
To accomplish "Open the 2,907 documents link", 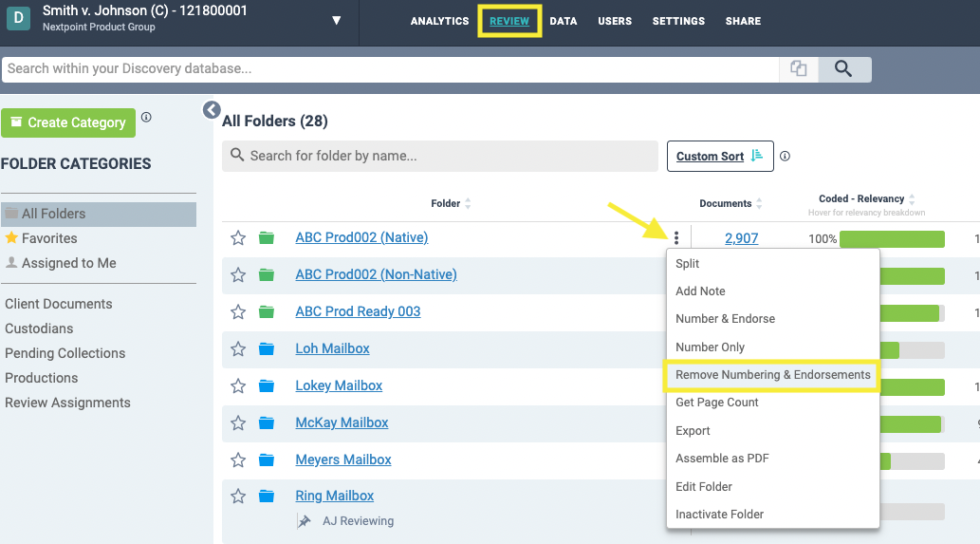I will 741,238.
